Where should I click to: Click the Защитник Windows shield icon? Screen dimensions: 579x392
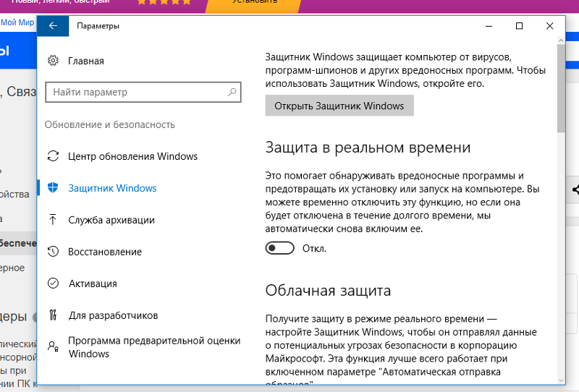53,188
